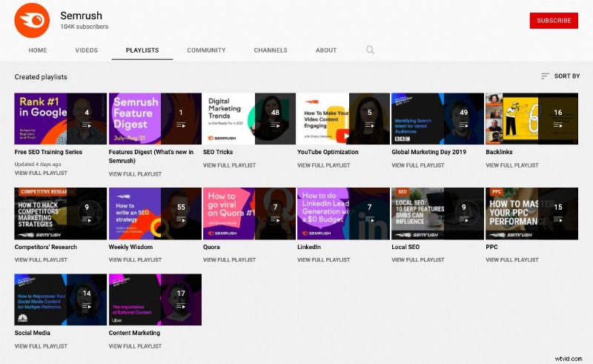Switch to the VIDEOS tab
The image size is (593, 364).
[86, 50]
